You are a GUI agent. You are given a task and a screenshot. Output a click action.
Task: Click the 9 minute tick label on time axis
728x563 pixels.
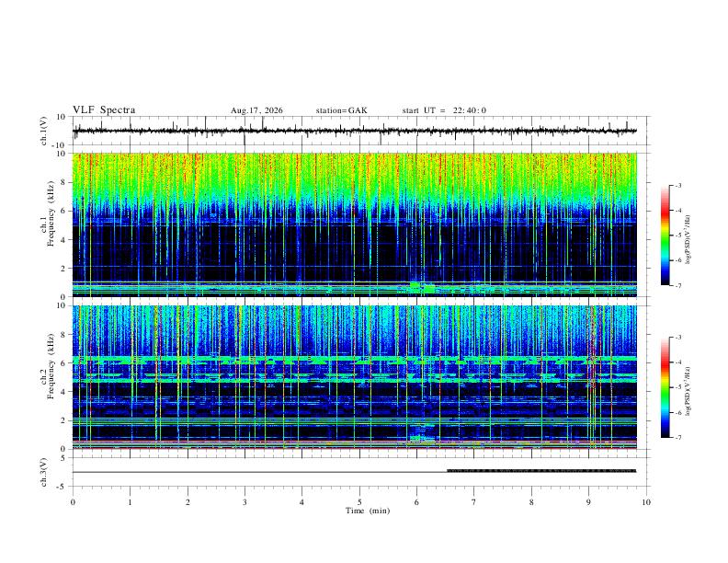coord(588,502)
